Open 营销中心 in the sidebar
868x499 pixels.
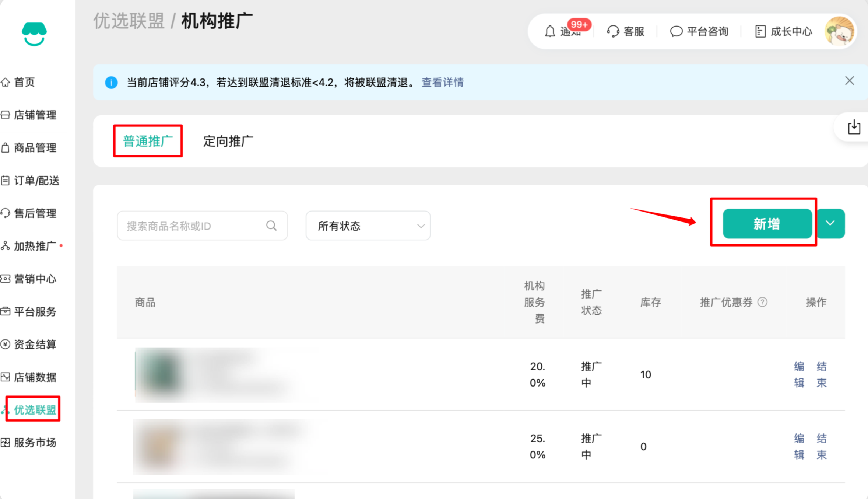(35, 279)
